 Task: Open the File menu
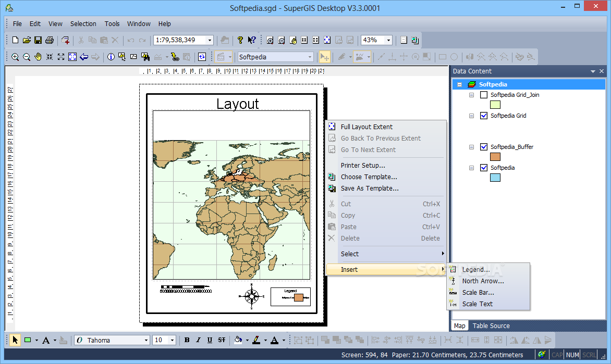(17, 24)
